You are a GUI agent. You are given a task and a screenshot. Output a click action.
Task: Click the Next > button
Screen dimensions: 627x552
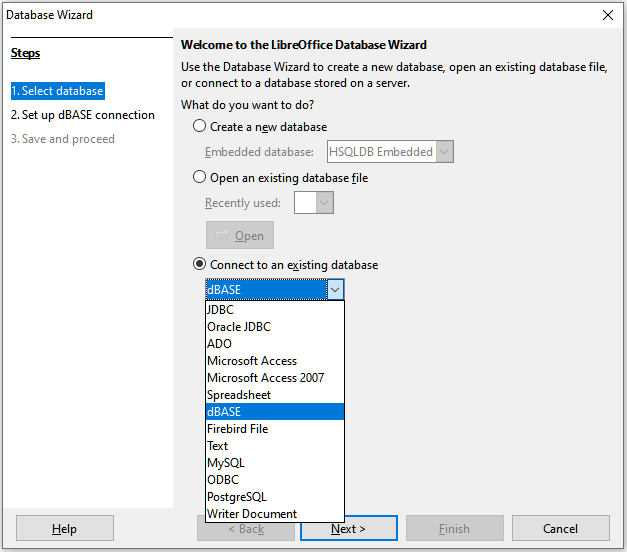click(x=349, y=528)
